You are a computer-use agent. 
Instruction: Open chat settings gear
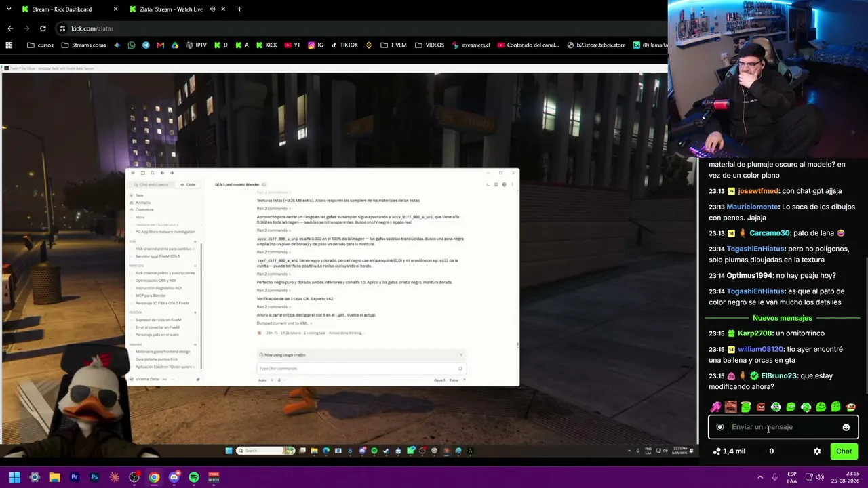point(817,451)
